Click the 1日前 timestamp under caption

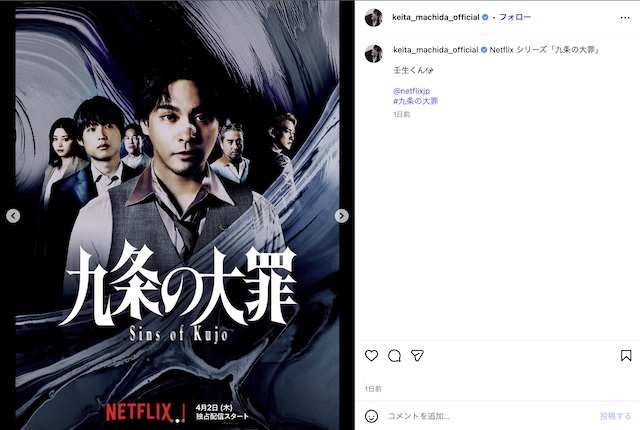coord(402,115)
